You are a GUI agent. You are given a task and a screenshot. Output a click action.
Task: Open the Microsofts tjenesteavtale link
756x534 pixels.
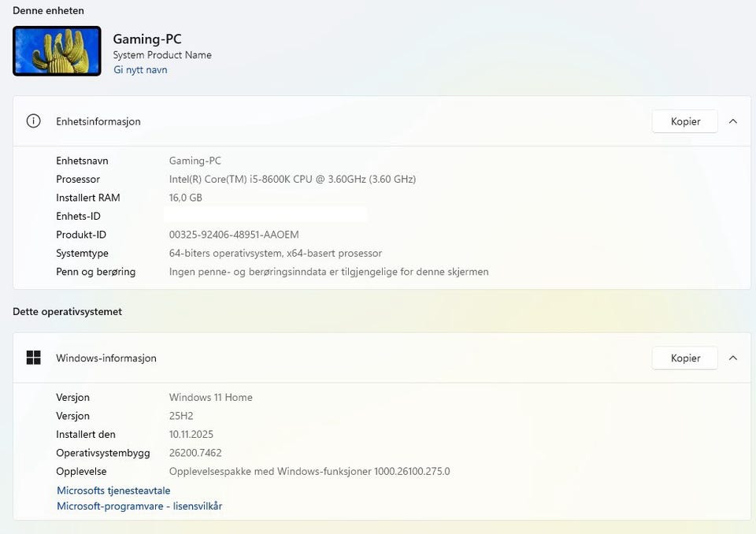[113, 491]
